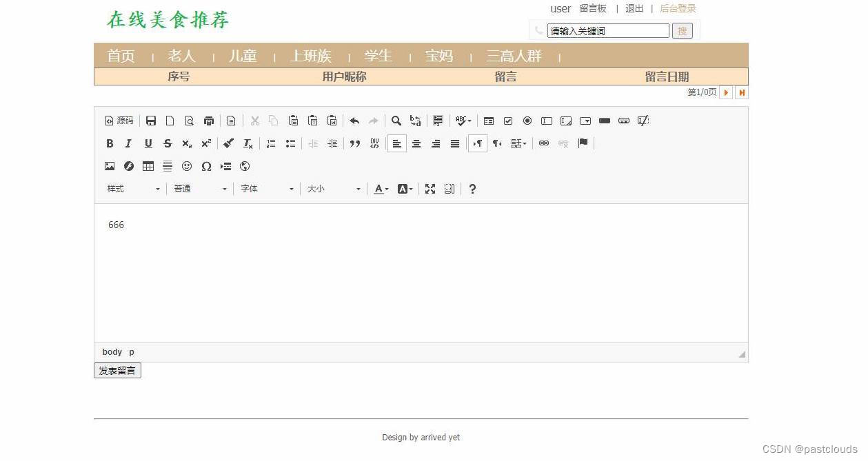Image resolution: width=868 pixels, height=461 pixels.
Task: Click the Undo arrow
Action: (x=354, y=121)
